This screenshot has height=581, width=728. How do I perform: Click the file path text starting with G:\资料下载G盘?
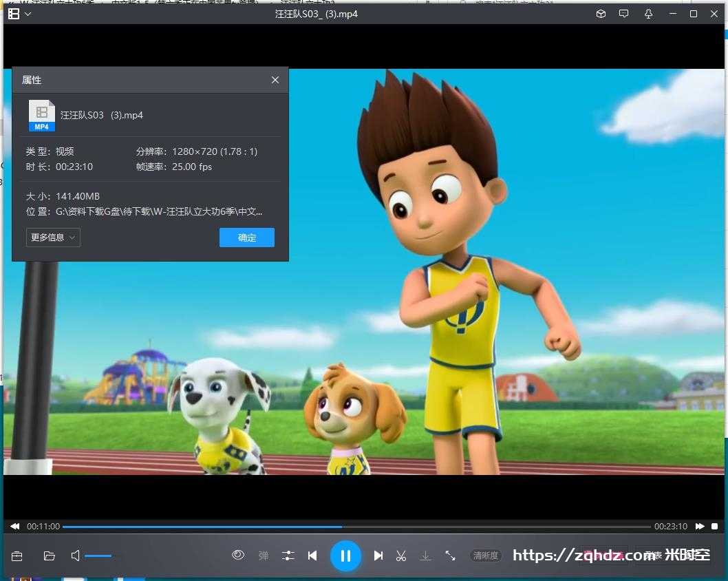[x=159, y=212]
